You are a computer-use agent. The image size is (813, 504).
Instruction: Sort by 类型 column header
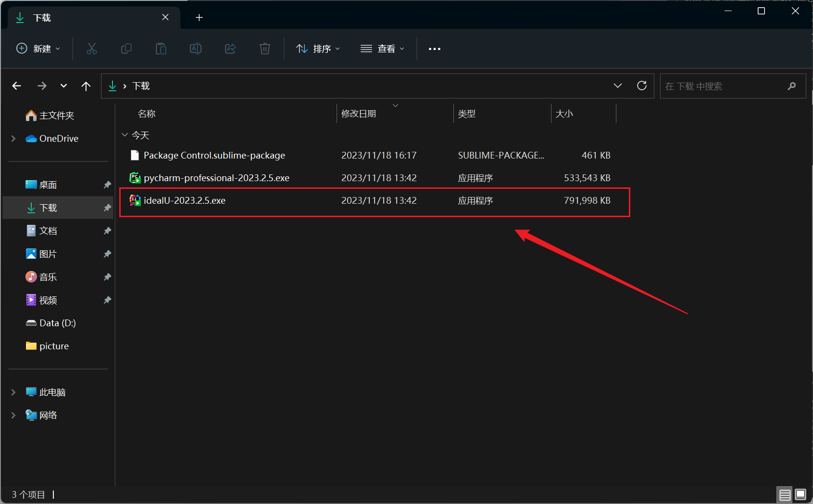click(466, 114)
